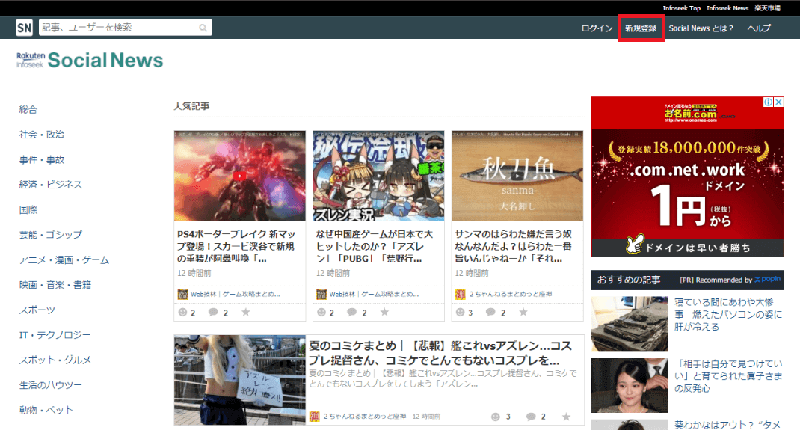Open the Infoseek Top link
The height and width of the screenshot is (430, 800).
click(x=682, y=8)
